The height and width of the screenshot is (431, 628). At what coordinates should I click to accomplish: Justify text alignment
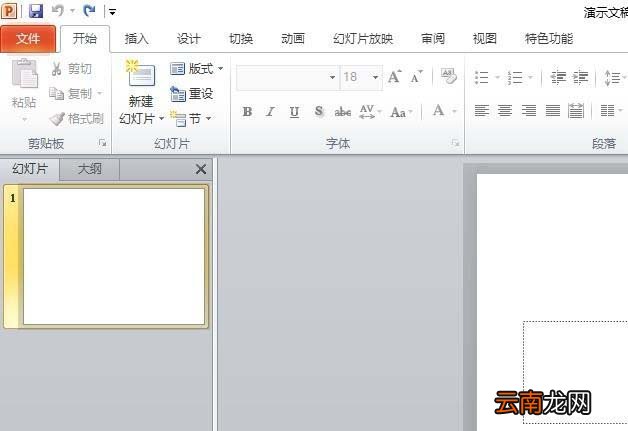553,111
